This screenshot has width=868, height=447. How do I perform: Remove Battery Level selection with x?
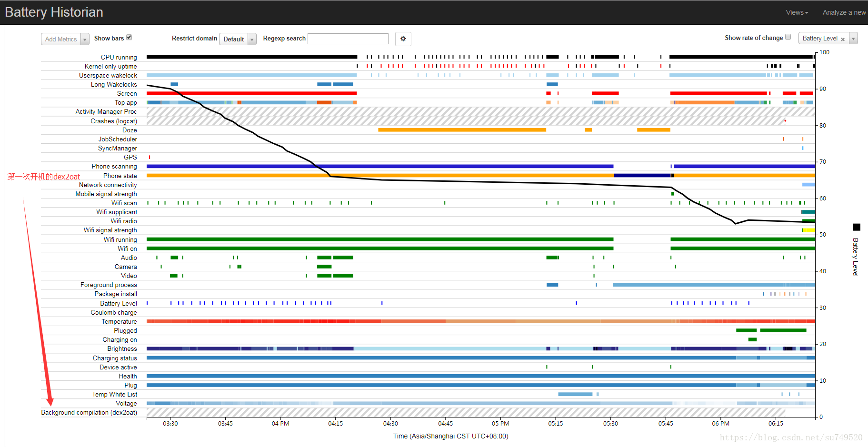tap(843, 39)
